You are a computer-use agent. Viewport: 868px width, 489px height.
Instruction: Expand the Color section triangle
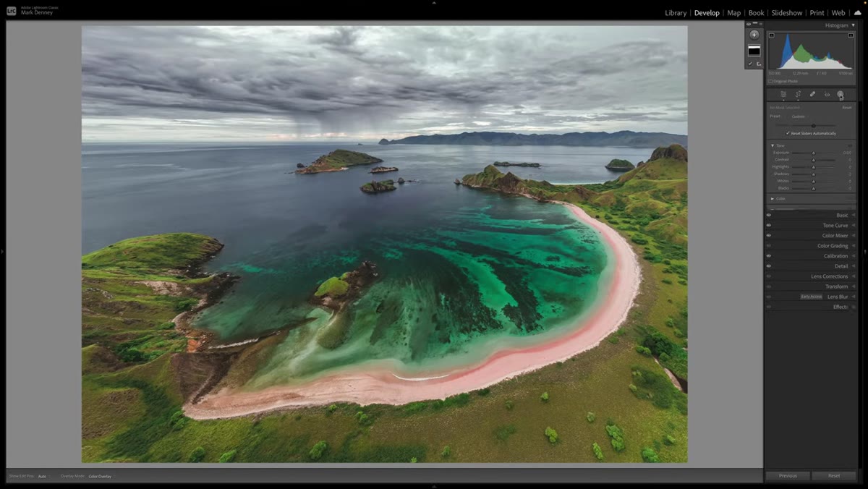point(773,198)
